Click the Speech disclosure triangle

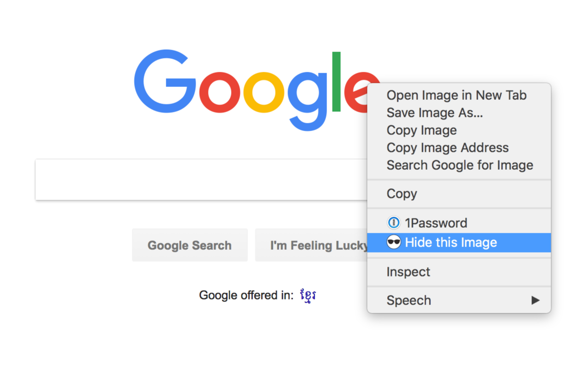click(536, 300)
